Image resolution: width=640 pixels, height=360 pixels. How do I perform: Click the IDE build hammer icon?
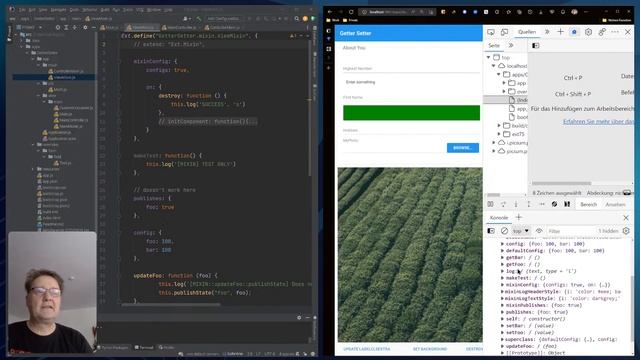[x=198, y=18]
